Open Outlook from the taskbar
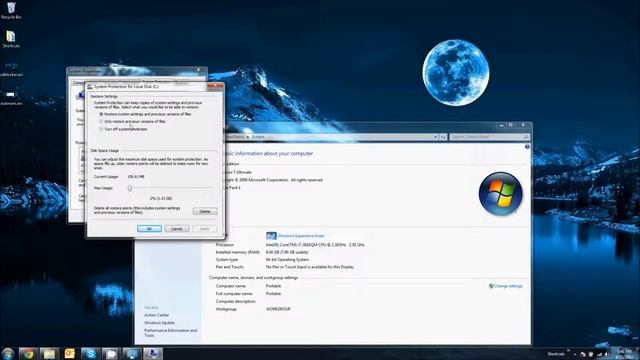The height and width of the screenshot is (360, 640). (70, 353)
